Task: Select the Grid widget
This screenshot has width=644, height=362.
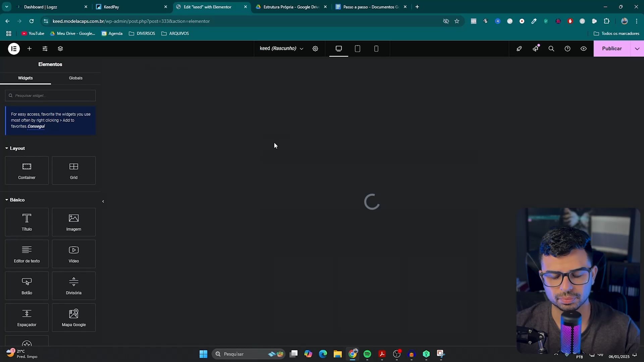Action: coord(74,171)
